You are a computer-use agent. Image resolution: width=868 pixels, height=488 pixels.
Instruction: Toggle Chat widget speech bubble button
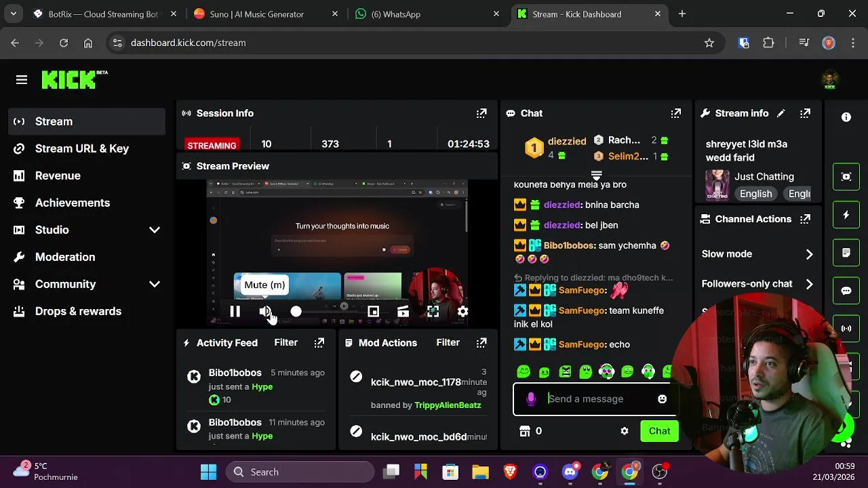click(x=846, y=291)
